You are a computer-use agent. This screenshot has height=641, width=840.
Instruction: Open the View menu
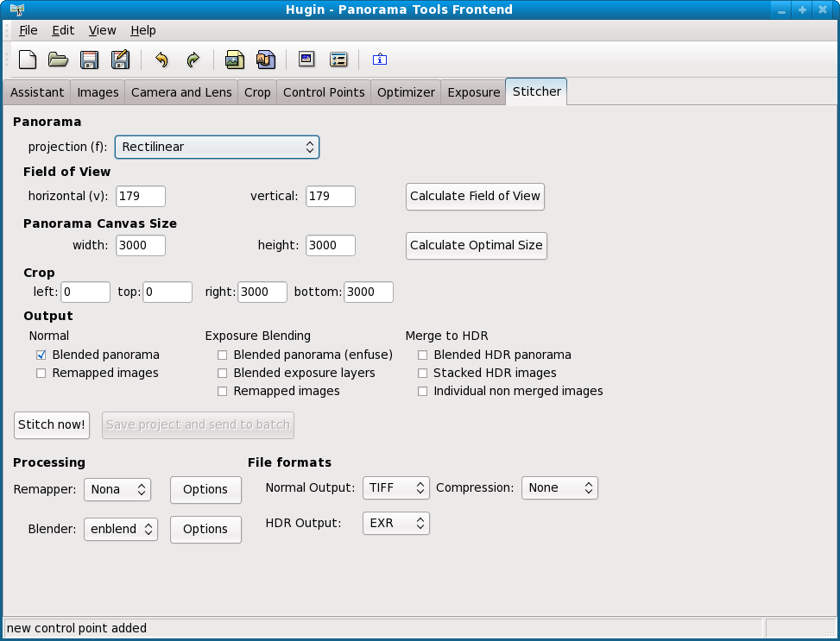[x=102, y=30]
